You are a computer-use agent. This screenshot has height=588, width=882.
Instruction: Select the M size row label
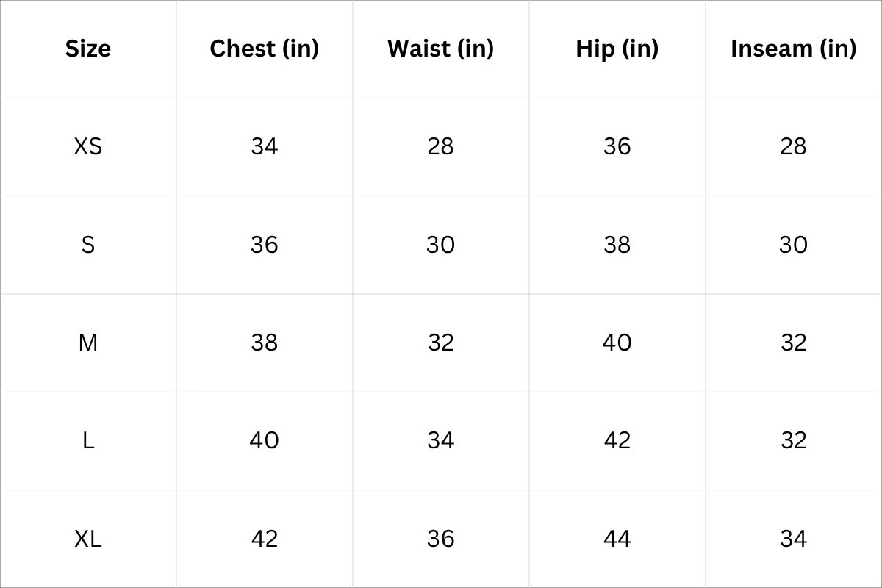(x=88, y=343)
